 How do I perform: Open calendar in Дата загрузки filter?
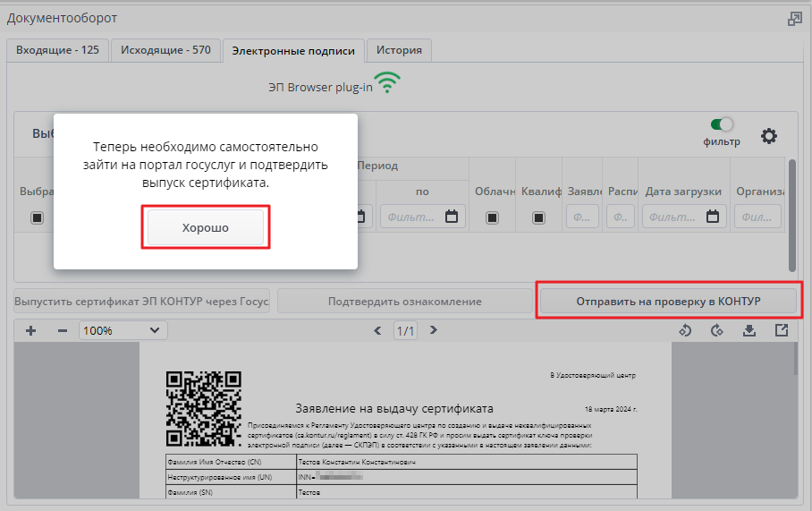713,216
